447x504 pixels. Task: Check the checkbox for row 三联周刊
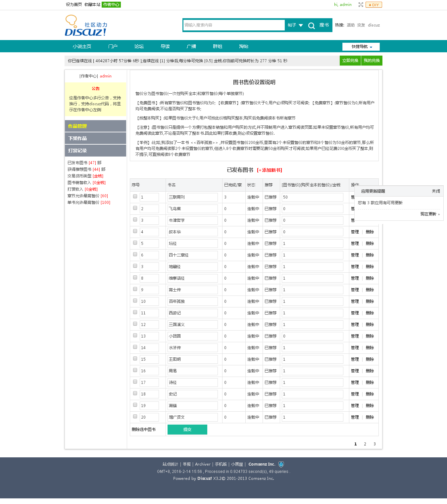[135, 196]
